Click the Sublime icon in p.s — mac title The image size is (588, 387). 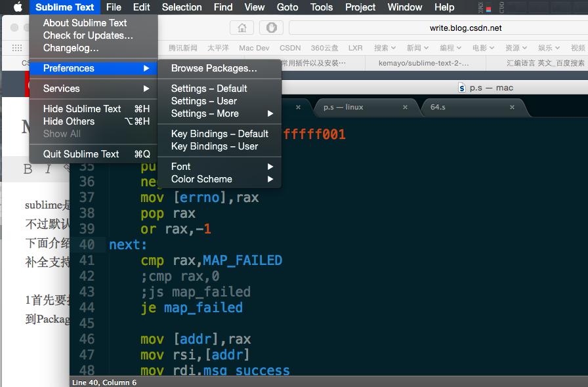coord(462,88)
